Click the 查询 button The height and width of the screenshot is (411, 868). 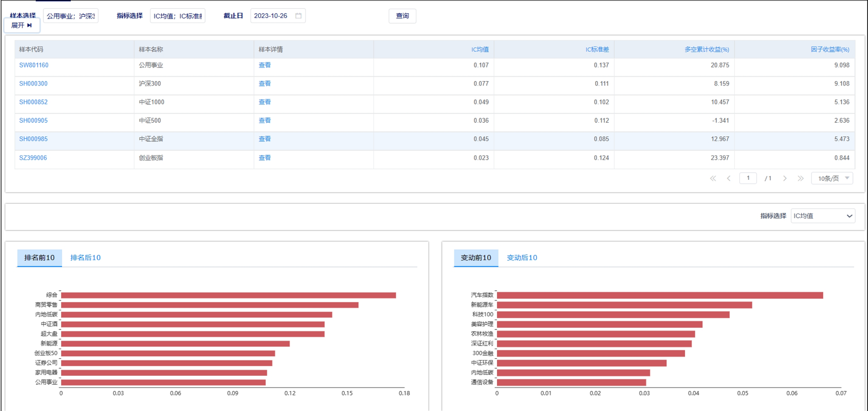tap(402, 16)
